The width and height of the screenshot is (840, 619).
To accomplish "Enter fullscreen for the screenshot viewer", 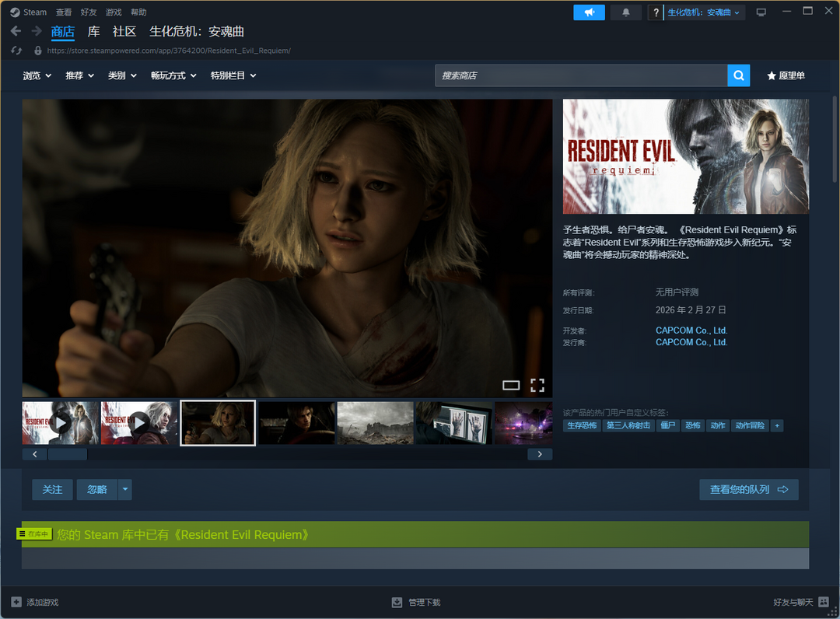I will (537, 385).
